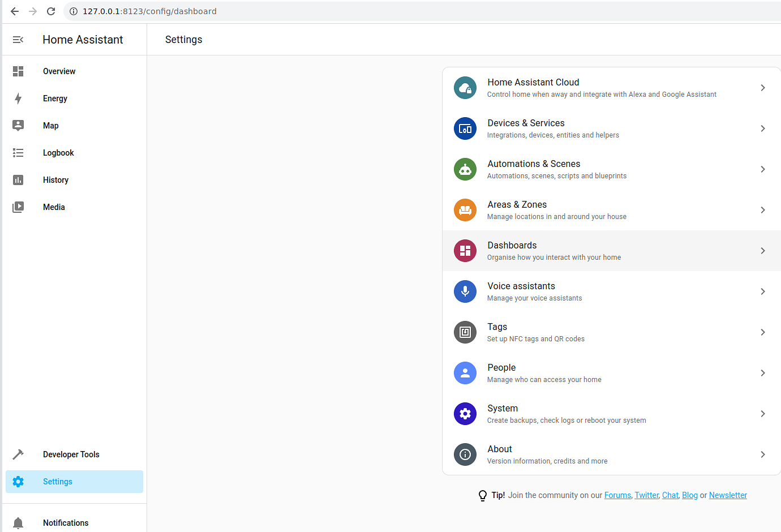781x532 pixels.
Task: Click the Notifications bell icon
Action: [18, 522]
